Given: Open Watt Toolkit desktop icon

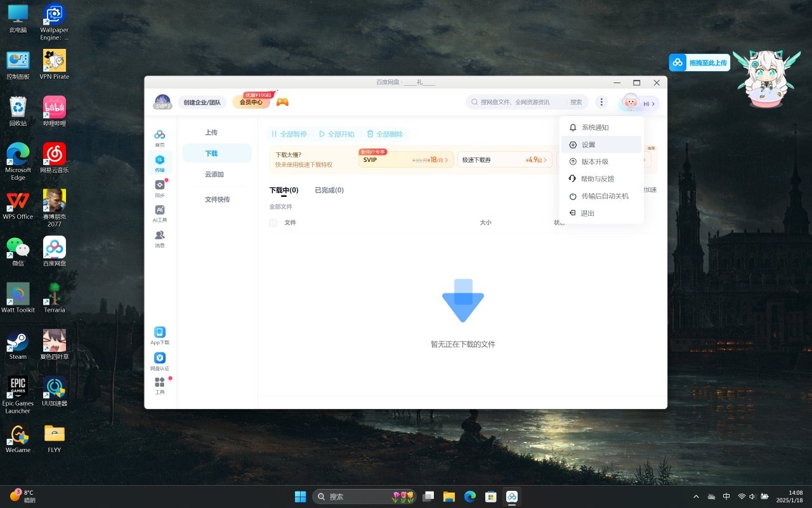Looking at the screenshot, I should (18, 298).
